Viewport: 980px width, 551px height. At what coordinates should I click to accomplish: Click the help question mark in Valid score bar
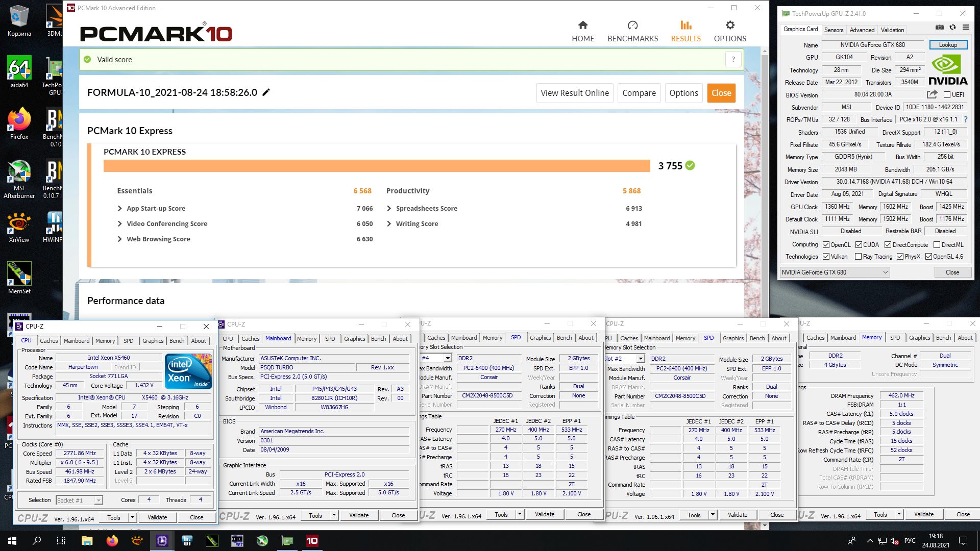point(733,59)
